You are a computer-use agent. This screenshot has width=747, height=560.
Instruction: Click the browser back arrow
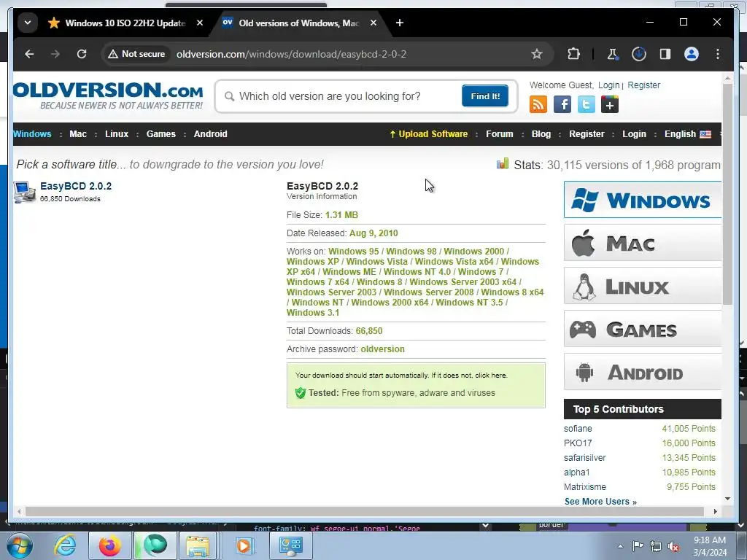(x=29, y=54)
